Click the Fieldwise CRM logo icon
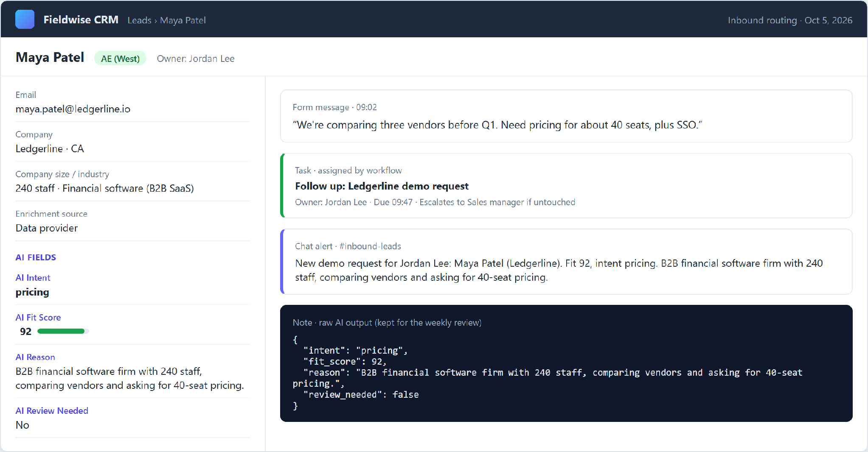 tap(25, 20)
